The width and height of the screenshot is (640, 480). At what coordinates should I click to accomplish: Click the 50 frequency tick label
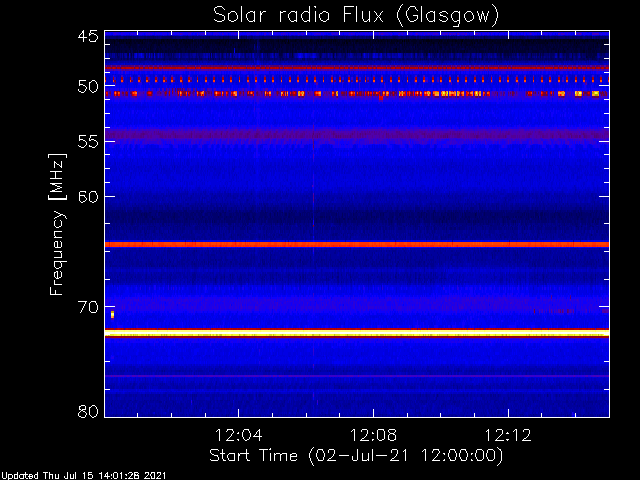tap(88, 87)
